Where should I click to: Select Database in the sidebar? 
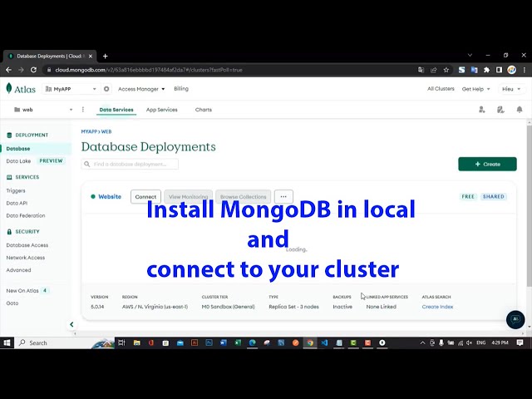[x=36, y=149]
